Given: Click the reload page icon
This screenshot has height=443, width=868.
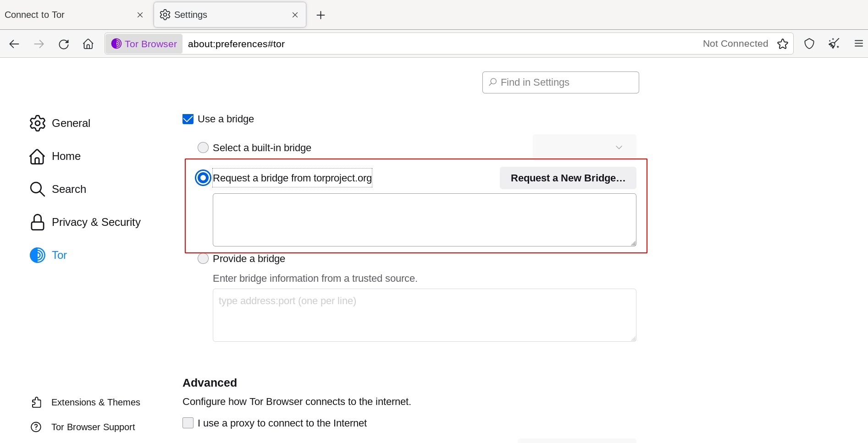Looking at the screenshot, I should click(x=64, y=44).
